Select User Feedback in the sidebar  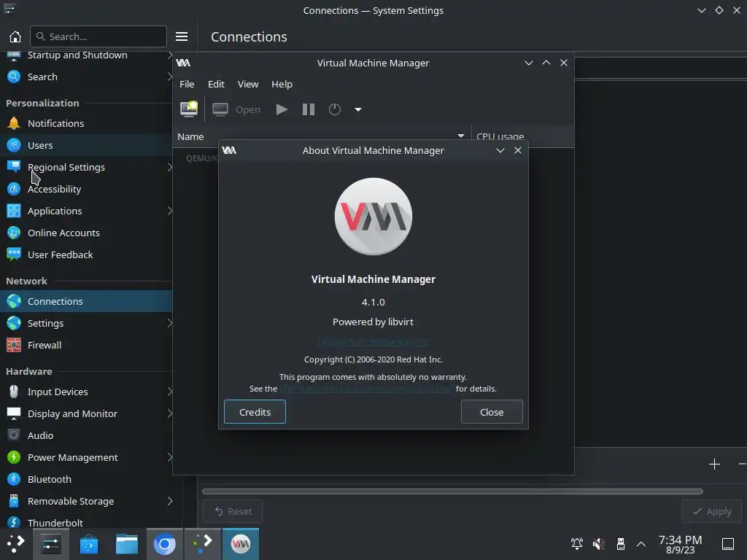point(86,254)
